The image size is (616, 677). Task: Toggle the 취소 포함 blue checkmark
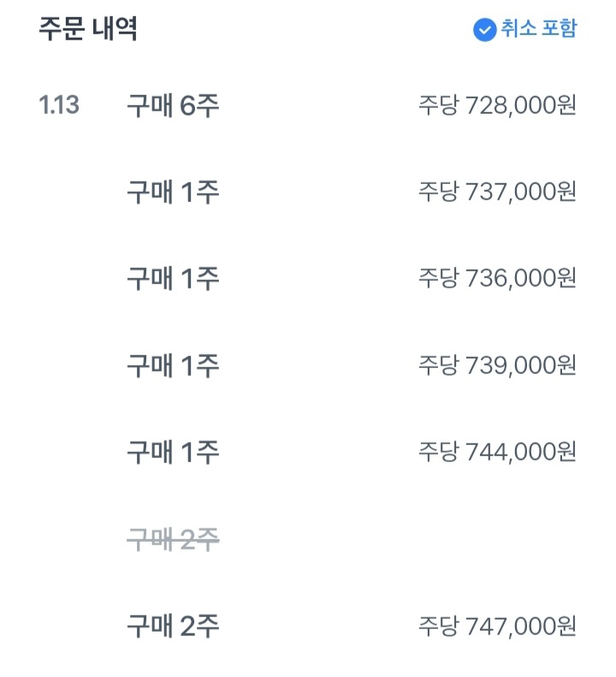[x=484, y=30]
